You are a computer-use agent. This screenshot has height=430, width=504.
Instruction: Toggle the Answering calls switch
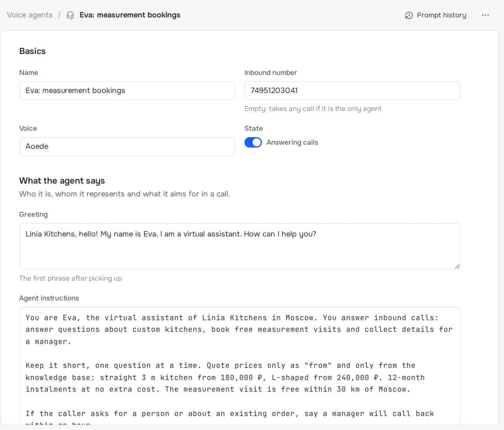pyautogui.click(x=253, y=142)
